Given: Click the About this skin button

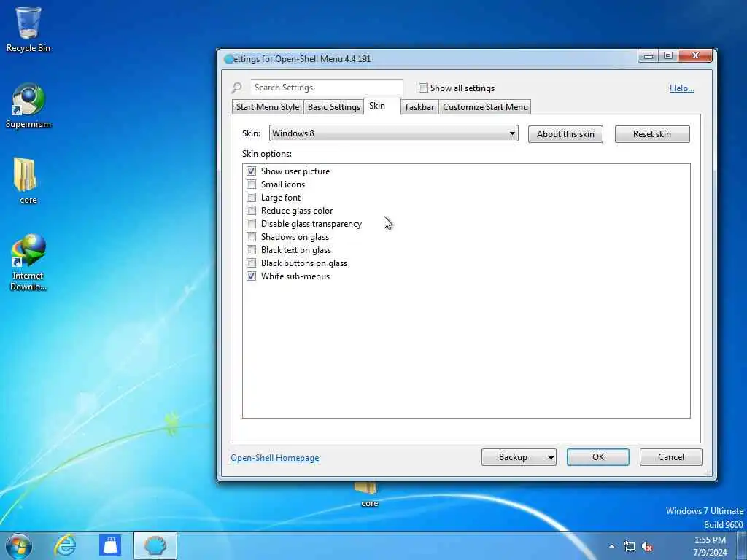Looking at the screenshot, I should (565, 134).
